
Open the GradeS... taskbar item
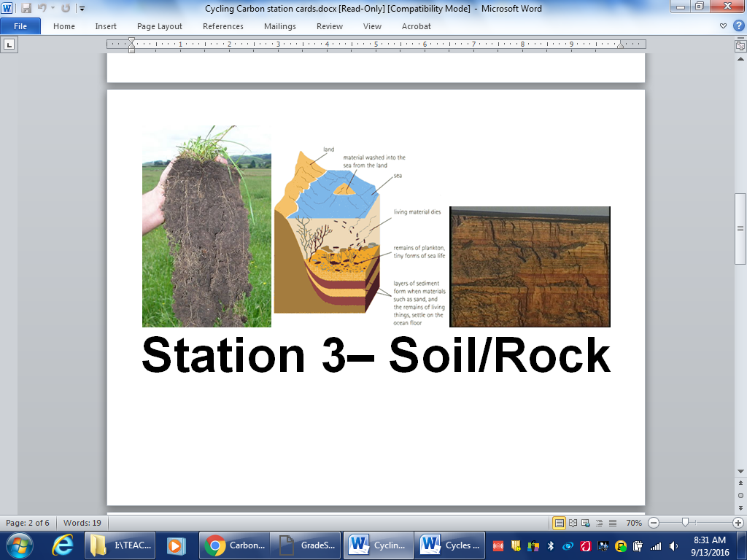[x=306, y=545]
